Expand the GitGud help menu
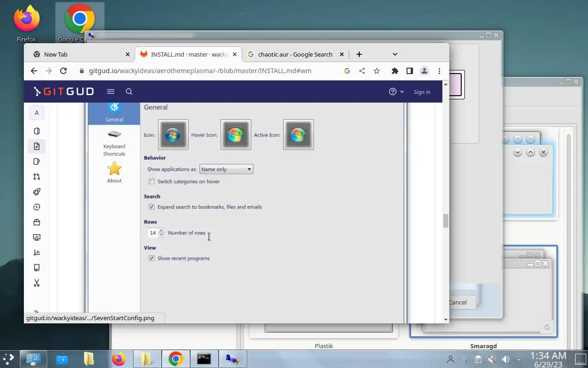588x368 pixels. tap(396, 92)
